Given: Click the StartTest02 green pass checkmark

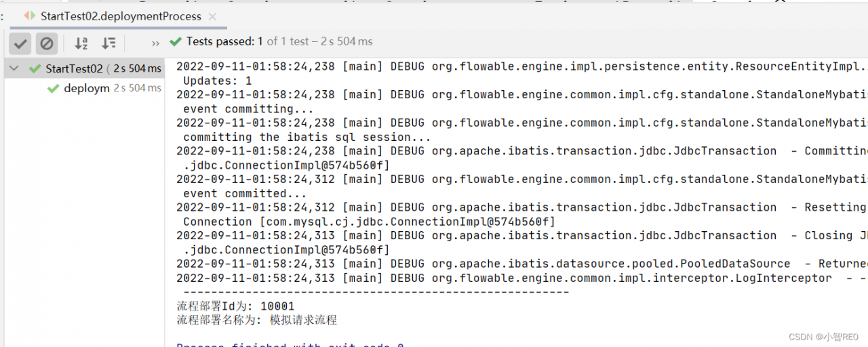Looking at the screenshot, I should click(35, 68).
